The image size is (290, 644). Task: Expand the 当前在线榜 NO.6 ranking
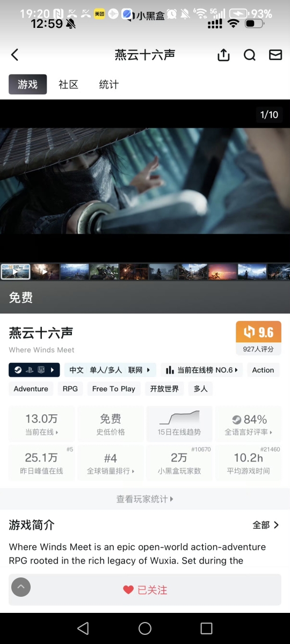pos(202,370)
